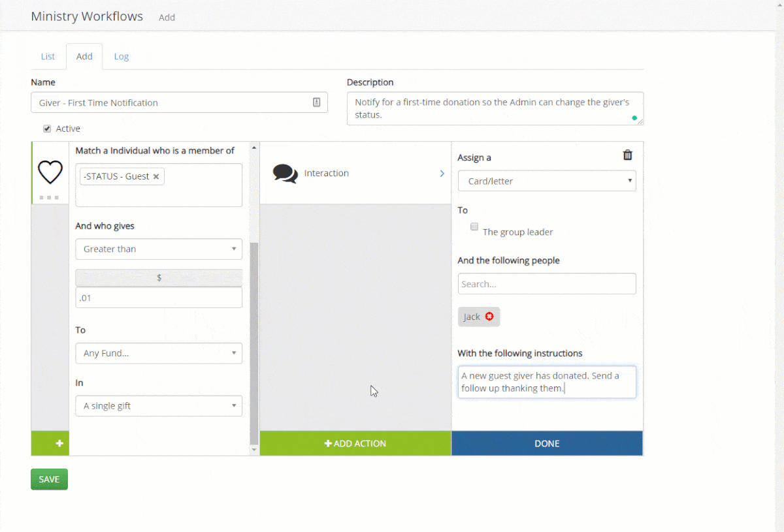Viewport: 784px width, 532px height.
Task: Expand the Any Fund dropdown
Action: [x=159, y=354]
